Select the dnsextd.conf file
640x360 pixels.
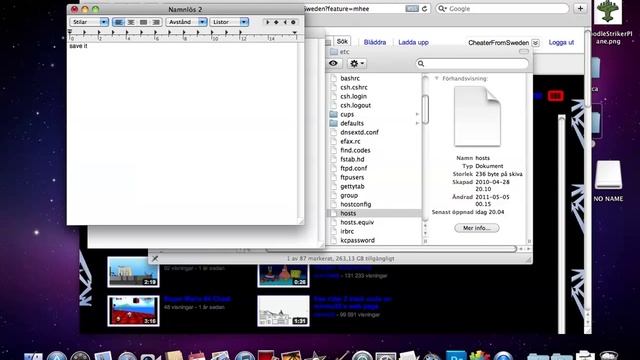coord(359,132)
